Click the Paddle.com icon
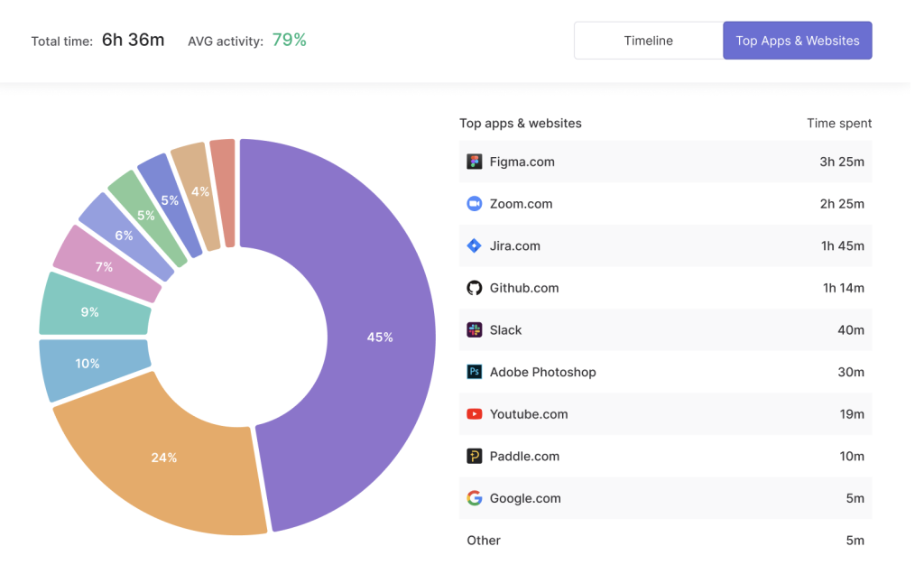The height and width of the screenshot is (583, 924). coord(475,457)
